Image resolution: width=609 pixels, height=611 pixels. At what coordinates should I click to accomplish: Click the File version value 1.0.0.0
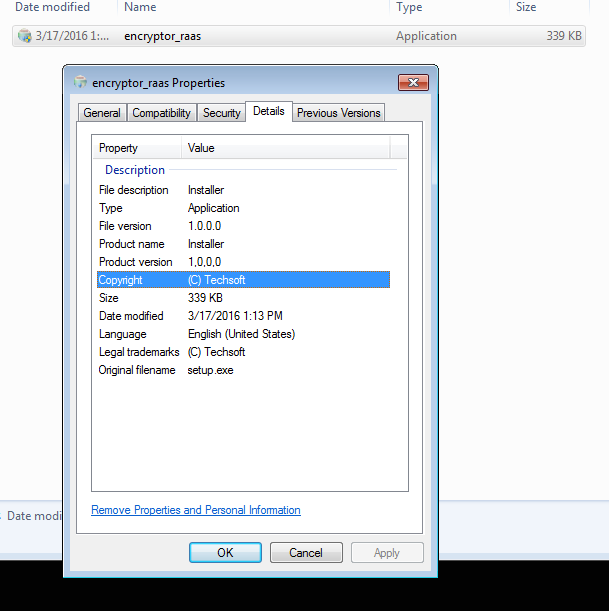pos(205,226)
